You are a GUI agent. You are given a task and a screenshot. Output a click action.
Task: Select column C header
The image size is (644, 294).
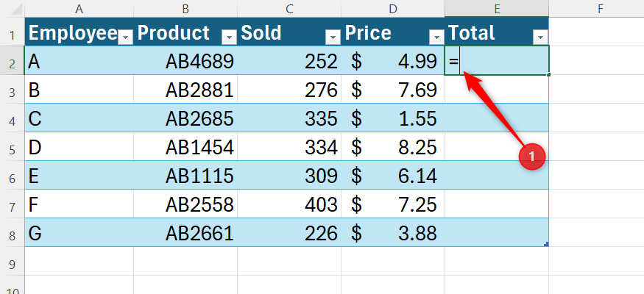(x=289, y=9)
